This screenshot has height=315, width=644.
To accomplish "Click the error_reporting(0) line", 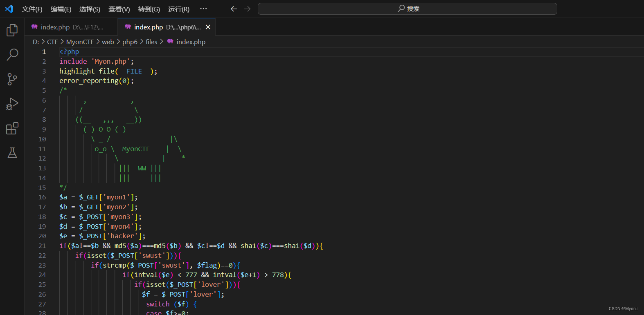I will coord(97,80).
